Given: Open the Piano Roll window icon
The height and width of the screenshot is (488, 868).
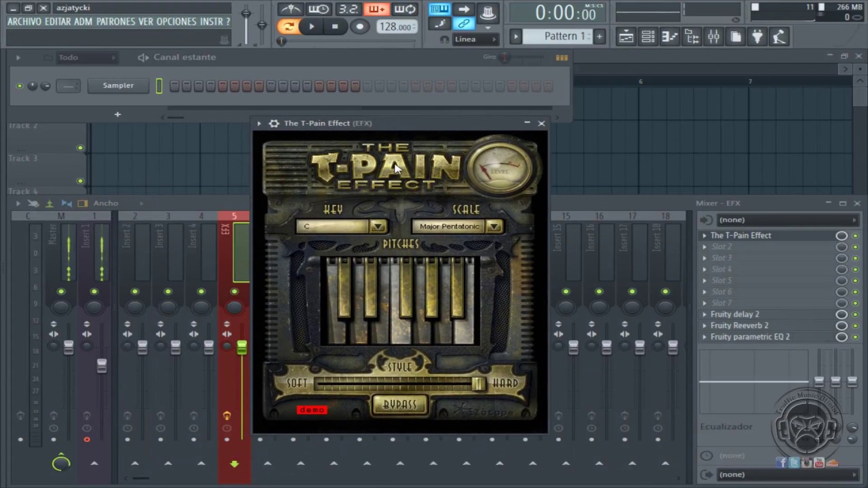Looking at the screenshot, I should click(x=670, y=37).
